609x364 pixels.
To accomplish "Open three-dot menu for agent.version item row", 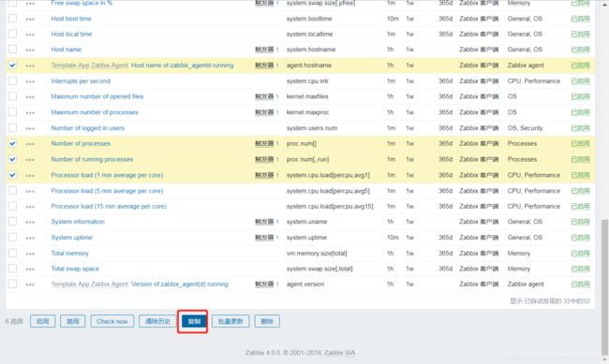I will pos(30,284).
